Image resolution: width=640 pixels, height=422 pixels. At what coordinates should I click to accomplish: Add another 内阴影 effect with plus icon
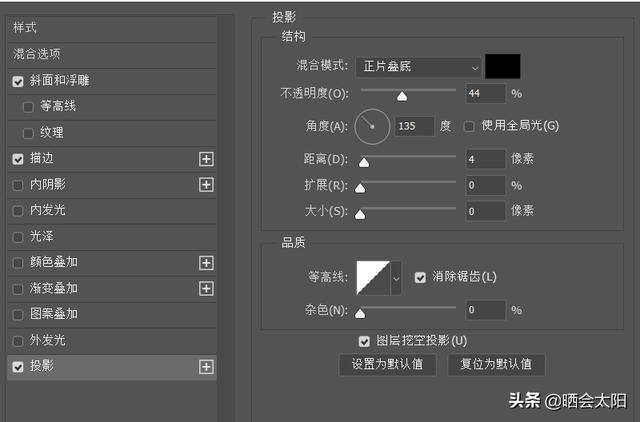click(206, 185)
